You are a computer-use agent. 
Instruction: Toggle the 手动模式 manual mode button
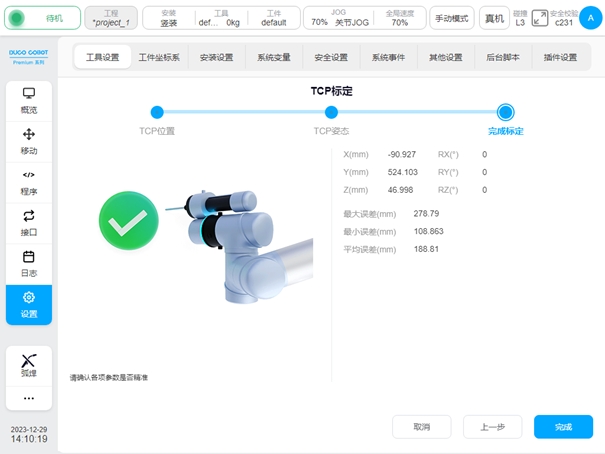(x=452, y=18)
